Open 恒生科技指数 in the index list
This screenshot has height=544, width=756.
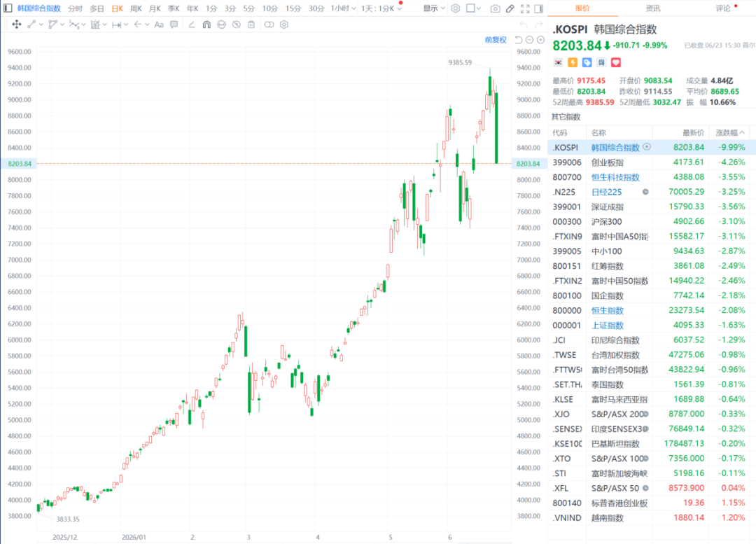(615, 177)
